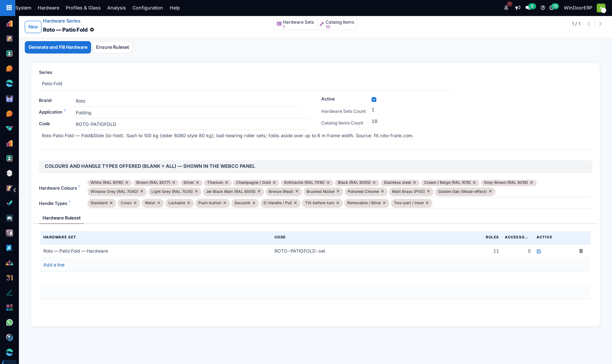
Task: Open the handshake app in sidebar
Action: click(9, 128)
